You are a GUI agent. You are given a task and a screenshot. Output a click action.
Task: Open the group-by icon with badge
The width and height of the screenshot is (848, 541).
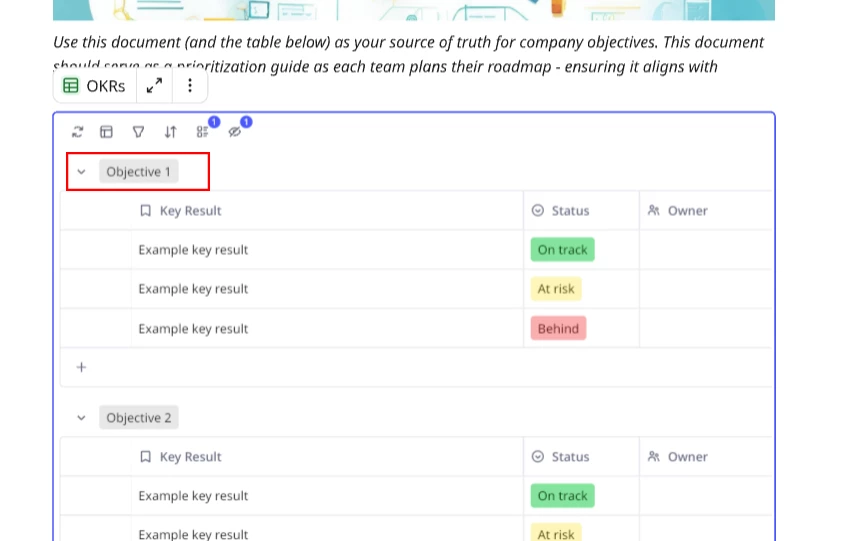(x=202, y=131)
